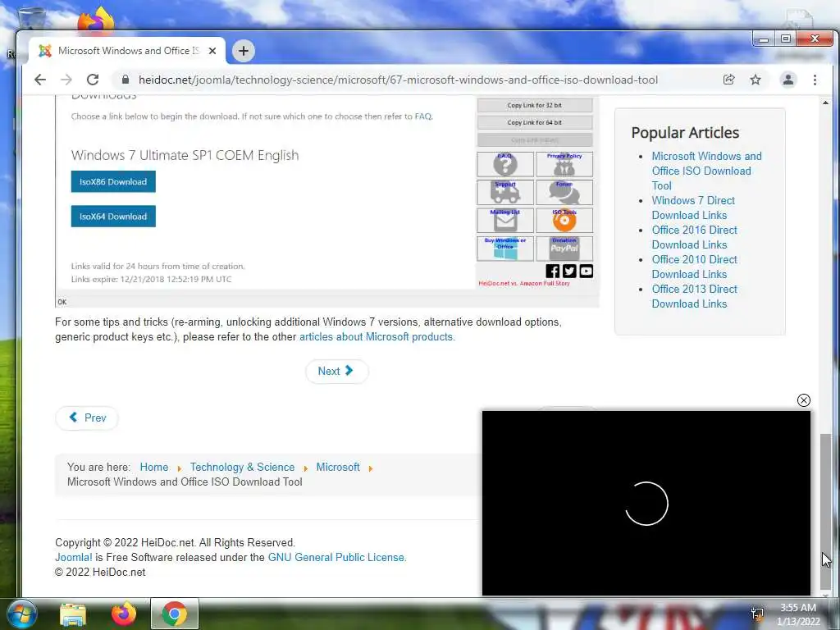Open Windows 7 Direct Download Links article

pos(693,208)
